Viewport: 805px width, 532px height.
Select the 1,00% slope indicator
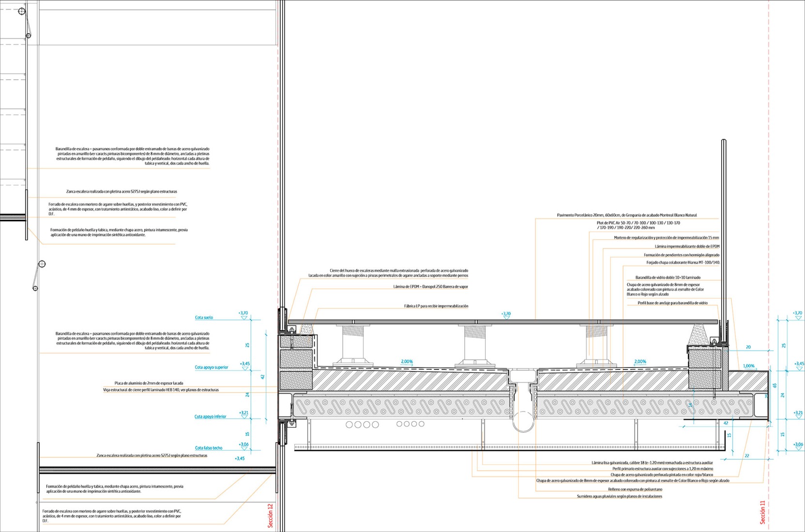(748, 366)
